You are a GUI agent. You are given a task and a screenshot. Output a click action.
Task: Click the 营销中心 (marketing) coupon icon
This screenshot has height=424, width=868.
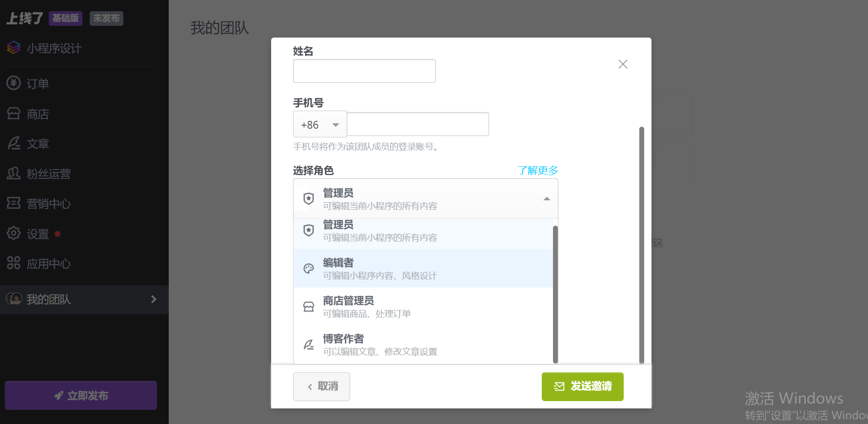point(14,203)
